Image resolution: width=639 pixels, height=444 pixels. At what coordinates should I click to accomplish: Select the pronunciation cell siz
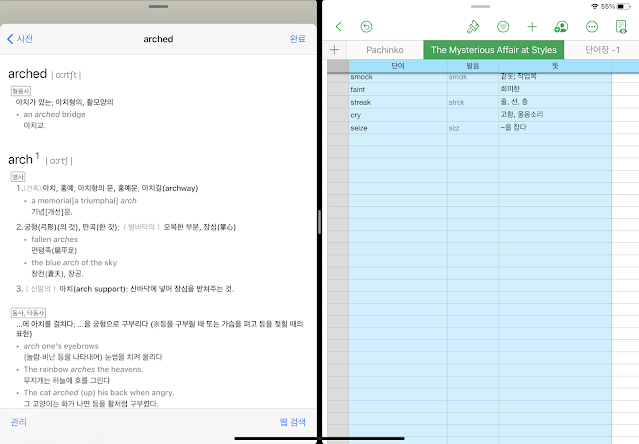[473, 128]
